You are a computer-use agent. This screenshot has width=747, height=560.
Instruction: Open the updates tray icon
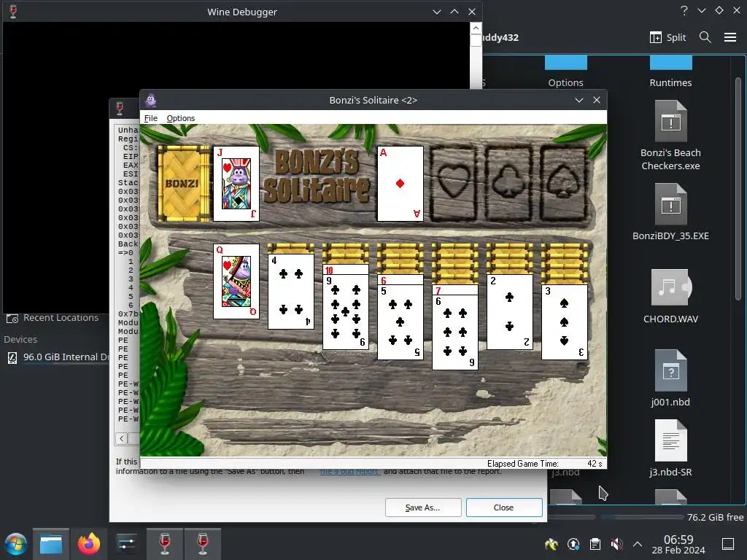[573, 544]
